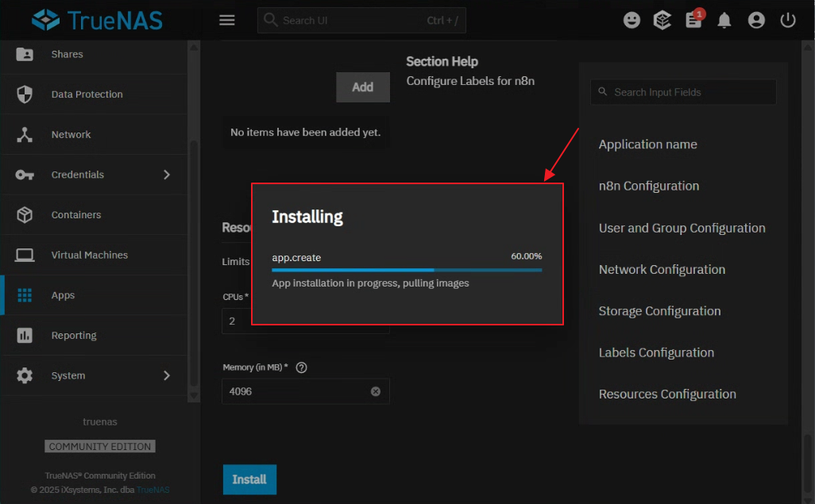Open the alerts bell icon
This screenshot has height=504, width=815.
tap(724, 21)
